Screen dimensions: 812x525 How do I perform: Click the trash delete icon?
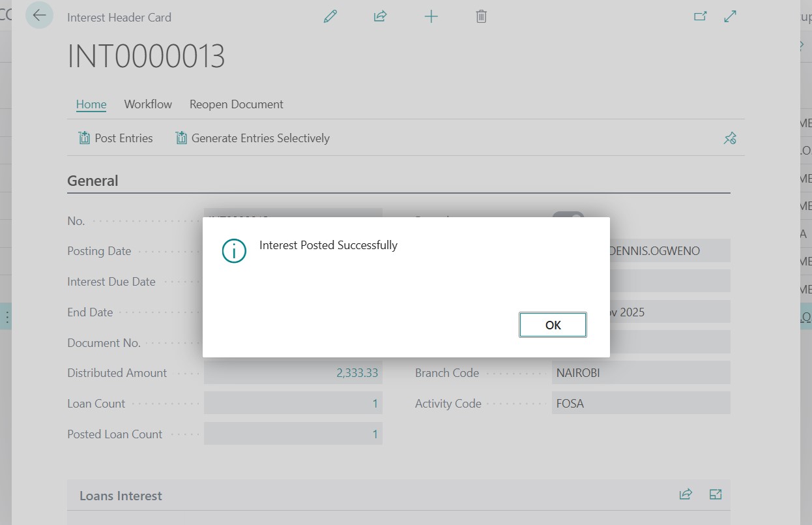pyautogui.click(x=481, y=17)
